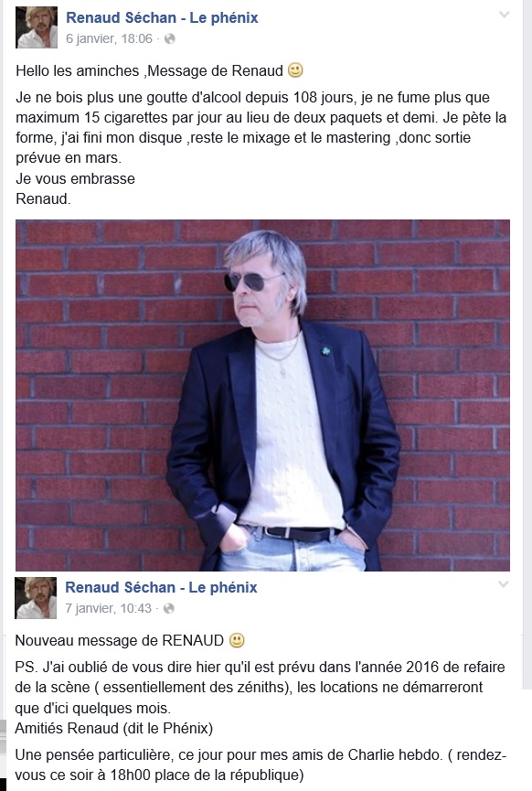Expand the options chevron on the 6 janvier post
The width and height of the screenshot is (532, 791).
[504, 15]
